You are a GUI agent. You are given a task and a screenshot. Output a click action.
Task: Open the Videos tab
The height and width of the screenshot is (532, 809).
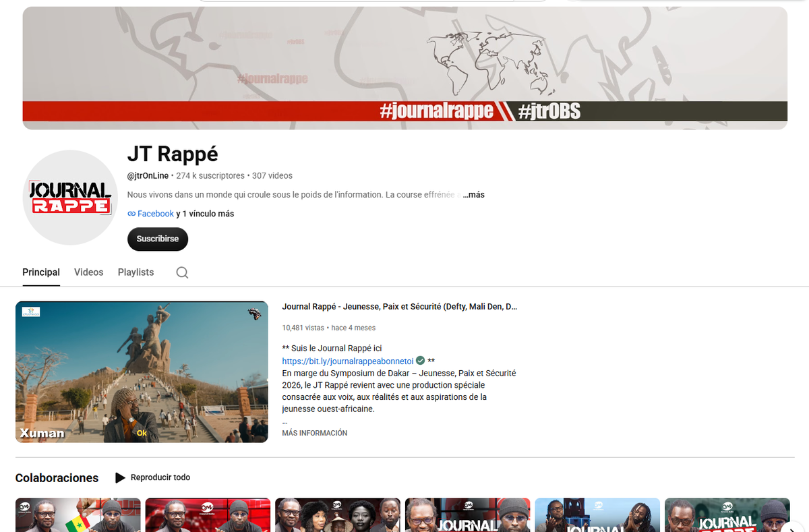[x=89, y=272]
